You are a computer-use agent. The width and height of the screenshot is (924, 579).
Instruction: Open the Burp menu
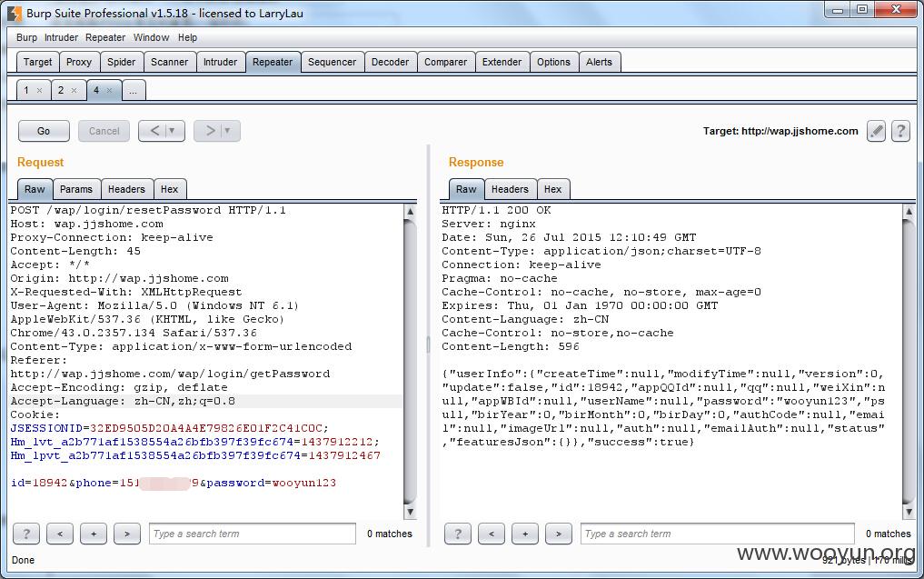(26, 37)
